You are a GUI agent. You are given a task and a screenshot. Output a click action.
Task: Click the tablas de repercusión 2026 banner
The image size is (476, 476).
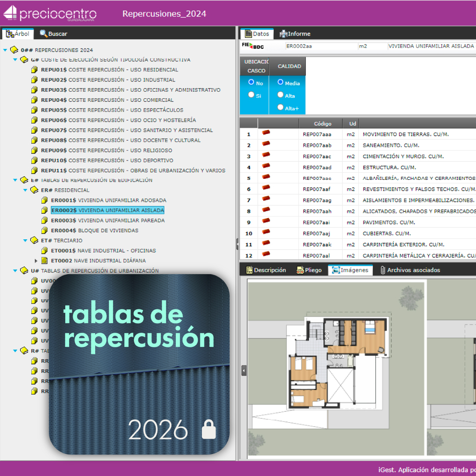tap(139, 364)
